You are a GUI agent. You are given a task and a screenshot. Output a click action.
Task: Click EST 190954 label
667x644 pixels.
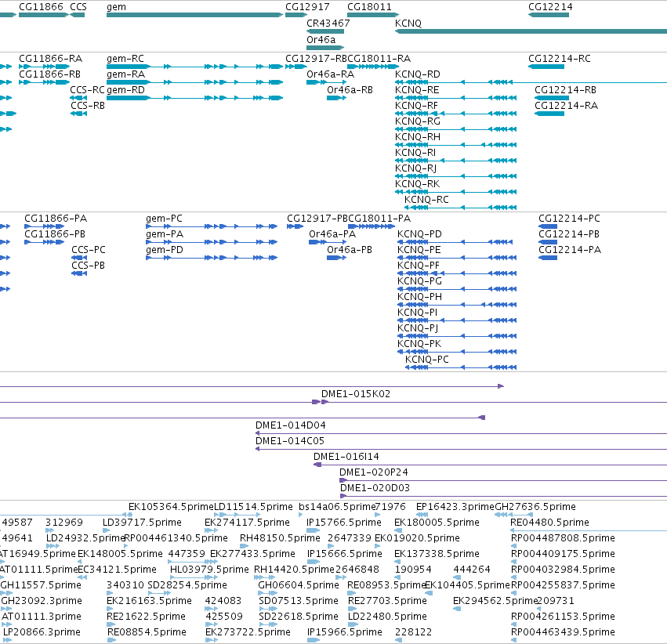[412, 570]
